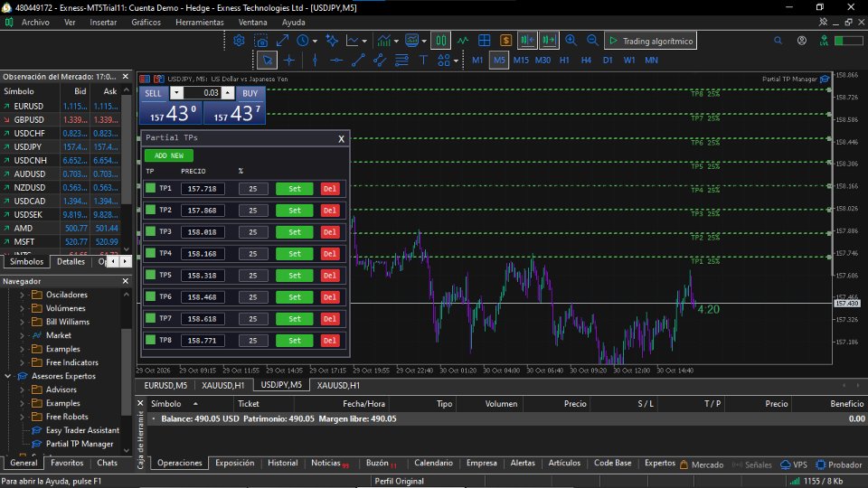This screenshot has height=488, width=868.
Task: Tile windows with the grid icon
Action: 485,41
